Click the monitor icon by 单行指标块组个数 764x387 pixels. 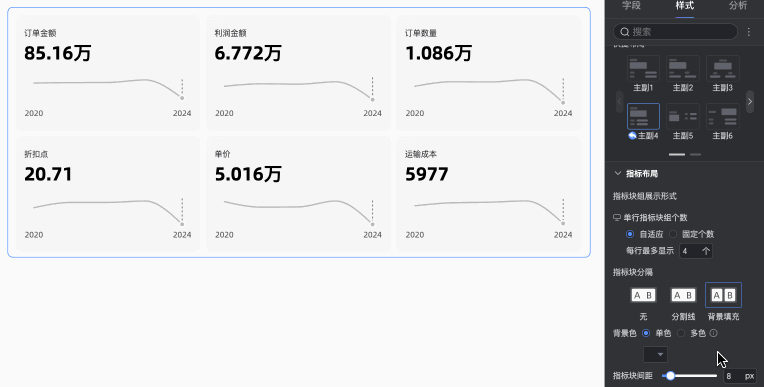617,217
